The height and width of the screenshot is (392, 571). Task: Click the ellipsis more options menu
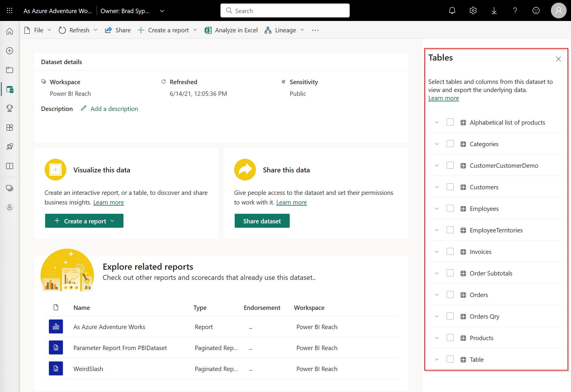[315, 30]
